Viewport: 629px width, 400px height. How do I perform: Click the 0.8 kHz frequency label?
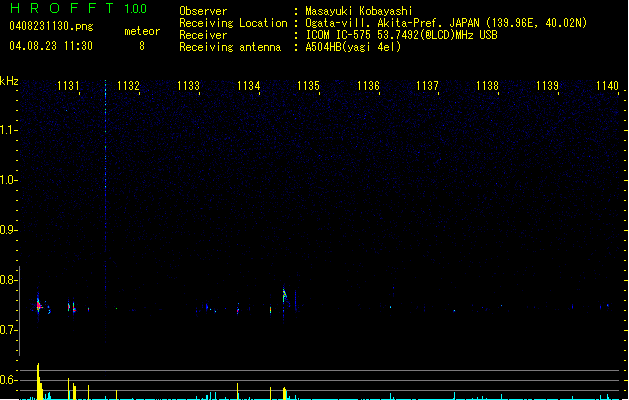tap(8, 280)
